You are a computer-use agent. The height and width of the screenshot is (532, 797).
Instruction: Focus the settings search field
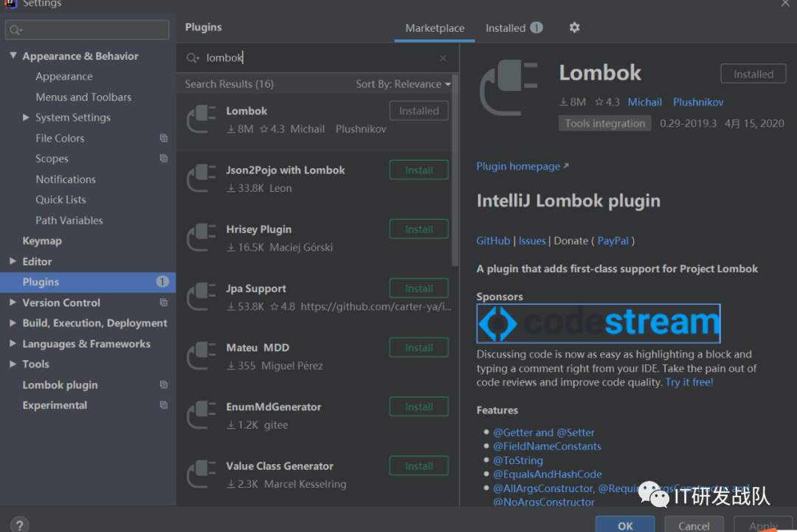pos(87,30)
